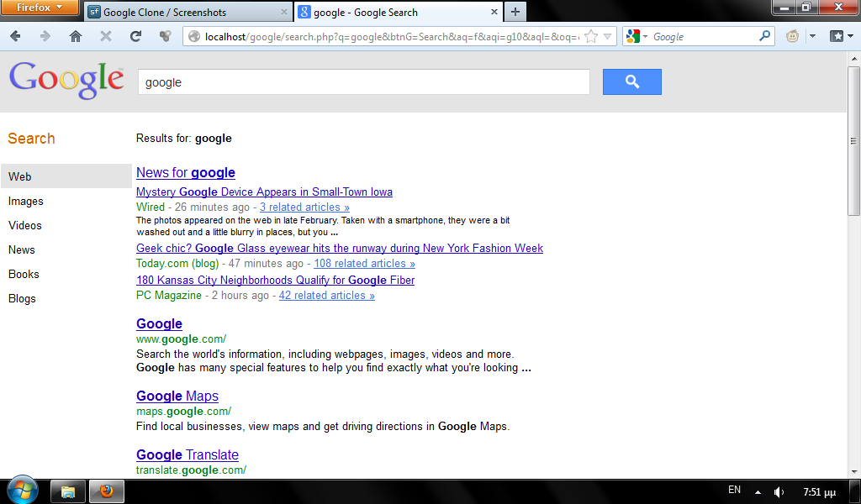The height and width of the screenshot is (504, 861).
Task: Click the Search heading in the sidebar
Action: pos(31,139)
